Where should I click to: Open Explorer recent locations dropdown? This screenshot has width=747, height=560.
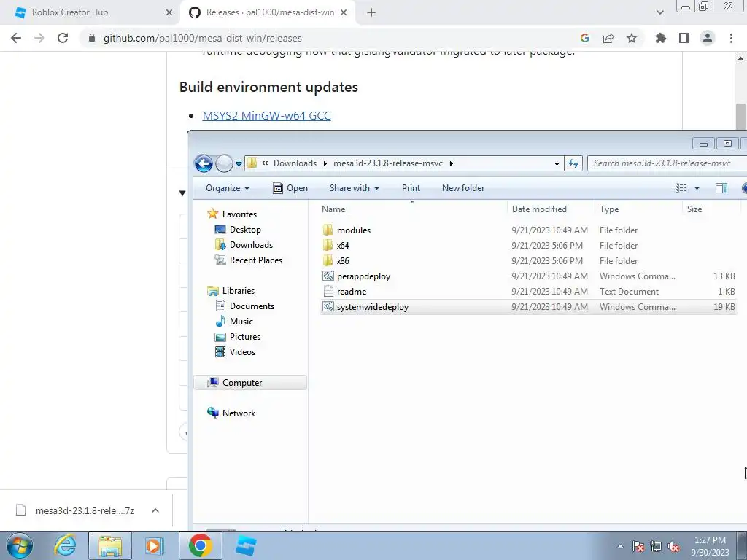239,164
